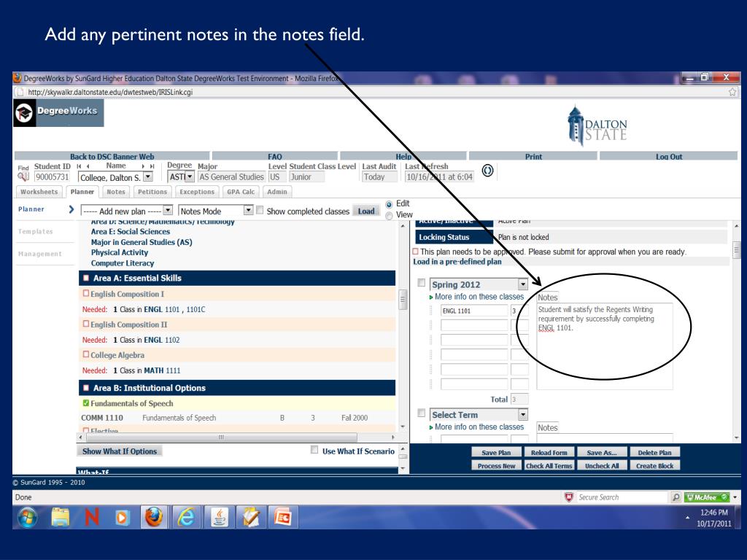Screen dimensions: 747x560
Task: Show hidden system tray icons
Action: point(687,518)
